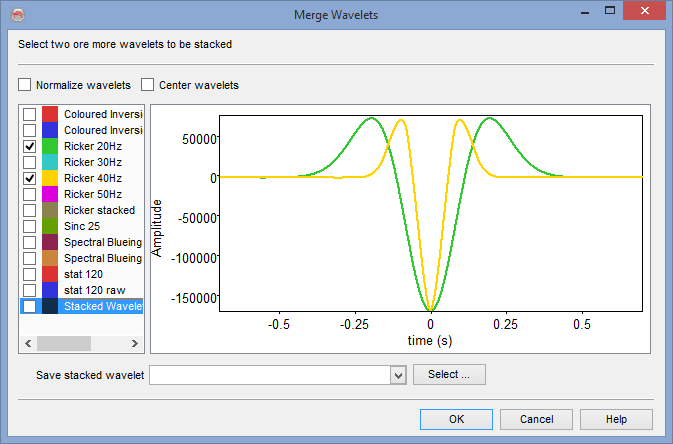The height and width of the screenshot is (444, 673).
Task: Uncheck the Ricker 40Hz wavelet
Action: pos(30,178)
